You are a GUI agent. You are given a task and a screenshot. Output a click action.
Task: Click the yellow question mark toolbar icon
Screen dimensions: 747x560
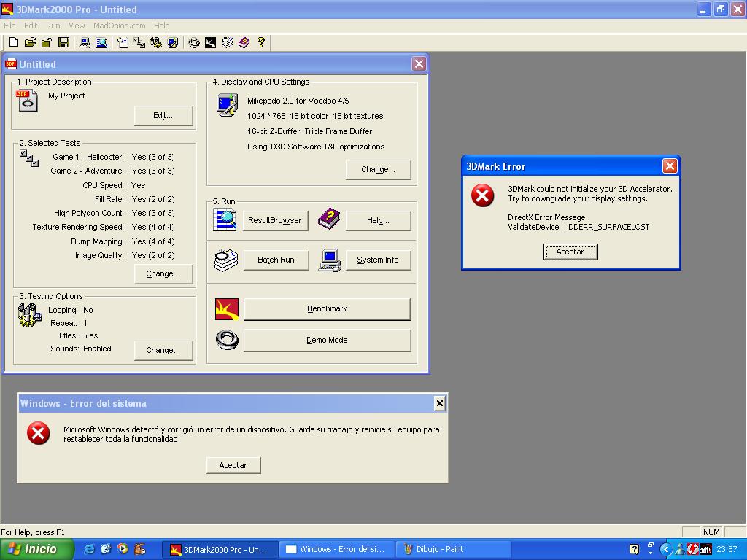pyautogui.click(x=260, y=42)
